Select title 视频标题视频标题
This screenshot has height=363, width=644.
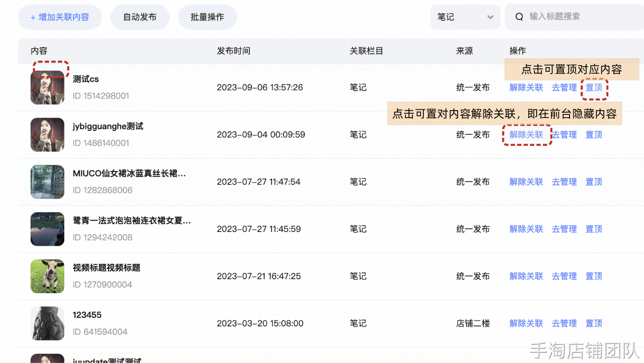pyautogui.click(x=106, y=268)
